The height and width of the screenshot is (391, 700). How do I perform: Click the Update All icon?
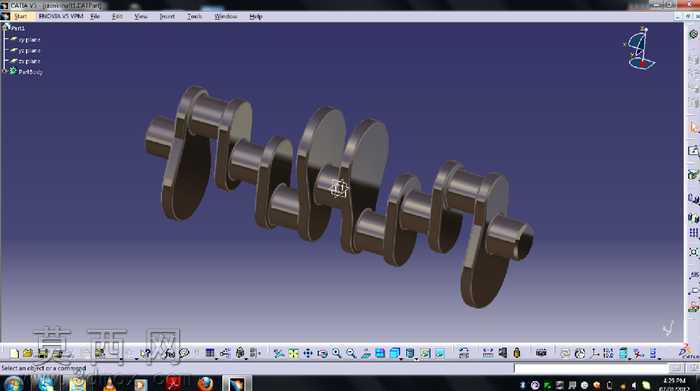[x=565, y=354]
